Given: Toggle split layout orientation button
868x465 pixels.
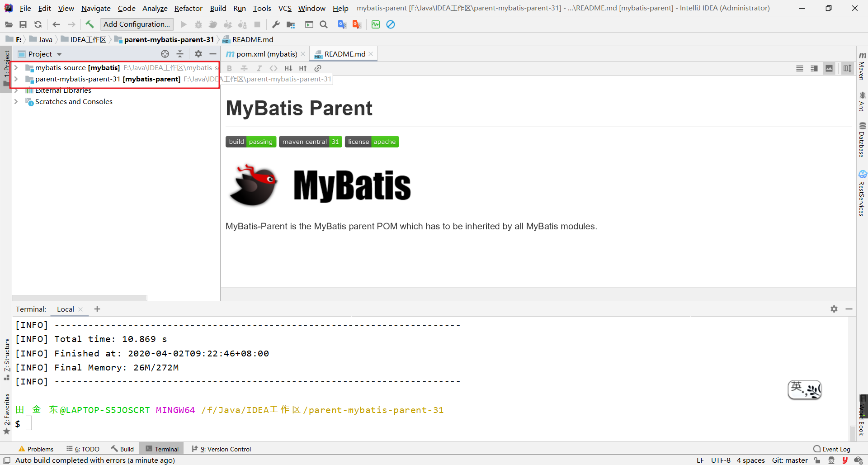Looking at the screenshot, I should (847, 68).
